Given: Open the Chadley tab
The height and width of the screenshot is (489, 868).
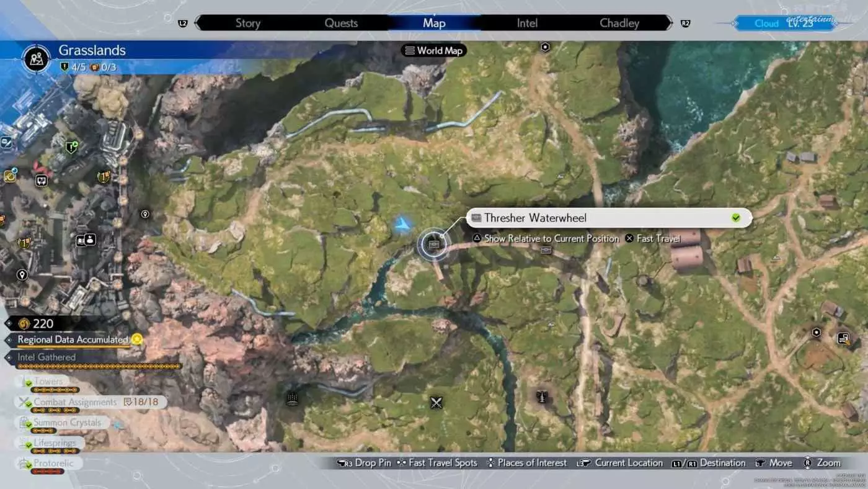Looking at the screenshot, I should coord(619,24).
